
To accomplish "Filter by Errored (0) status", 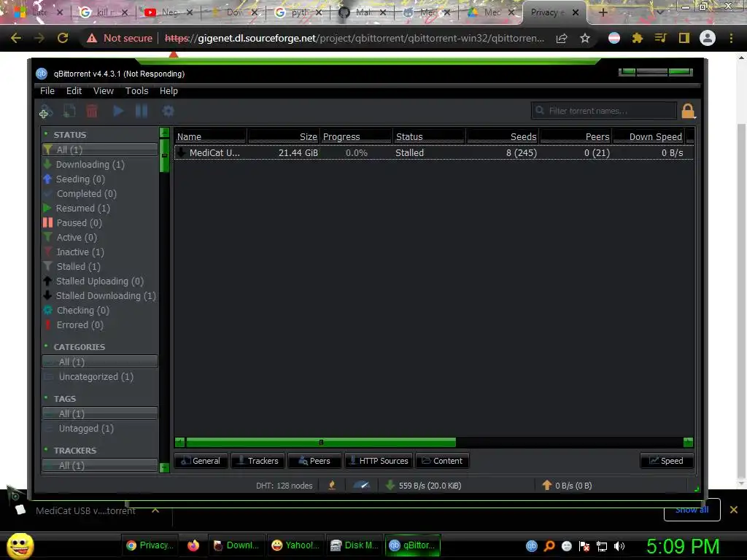I will click(99, 324).
